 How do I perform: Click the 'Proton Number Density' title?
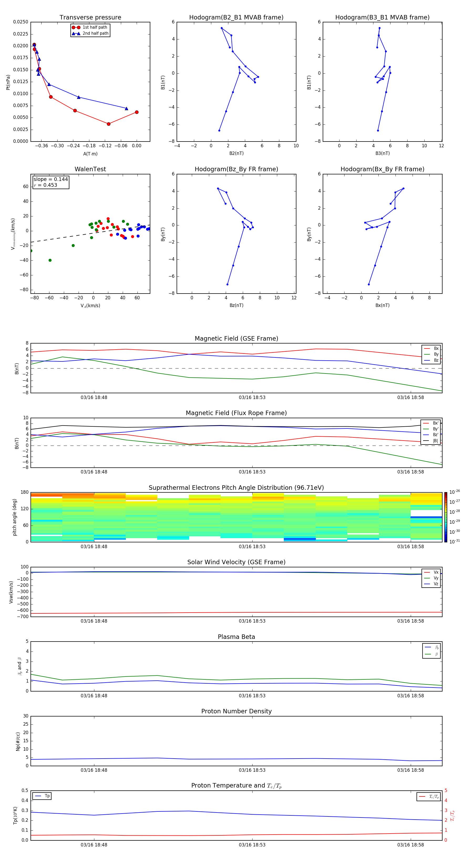click(x=236, y=711)
